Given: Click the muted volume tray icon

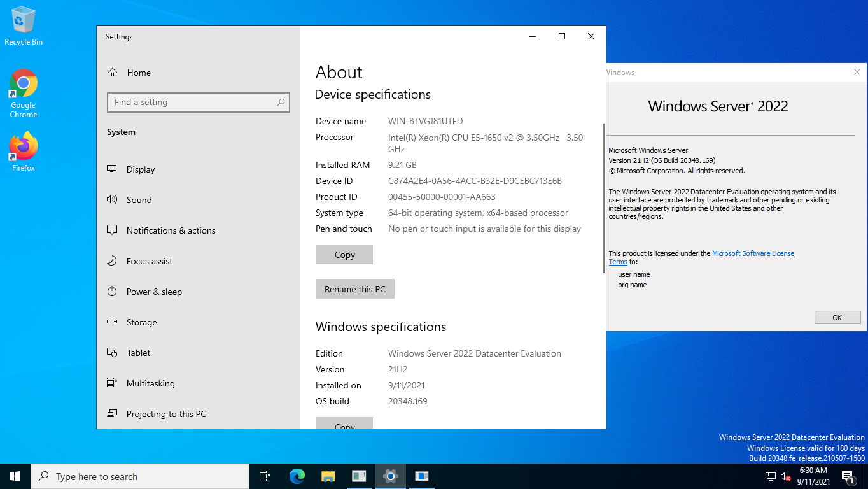Looking at the screenshot, I should (786, 476).
